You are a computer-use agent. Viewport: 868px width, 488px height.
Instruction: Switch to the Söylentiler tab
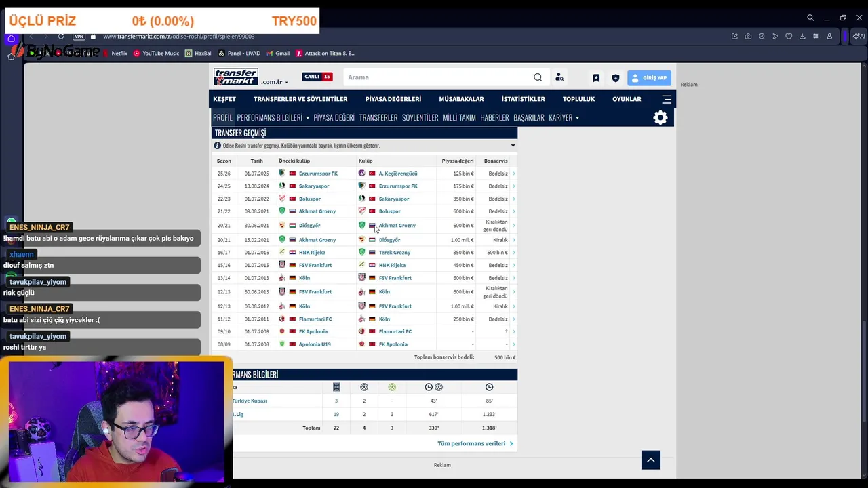coord(420,118)
